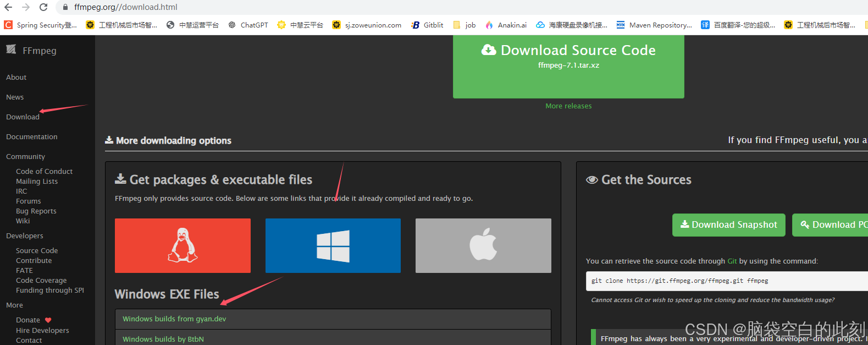Open Windows builds from gyan.dev
This screenshot has height=345, width=868.
[x=174, y=319]
